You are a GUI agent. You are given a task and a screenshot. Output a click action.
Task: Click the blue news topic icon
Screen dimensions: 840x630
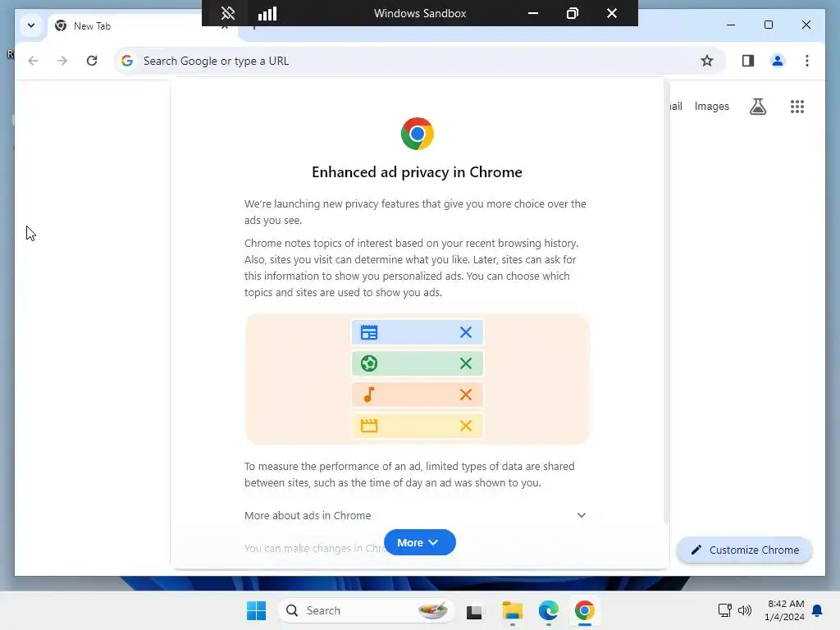[x=369, y=332]
